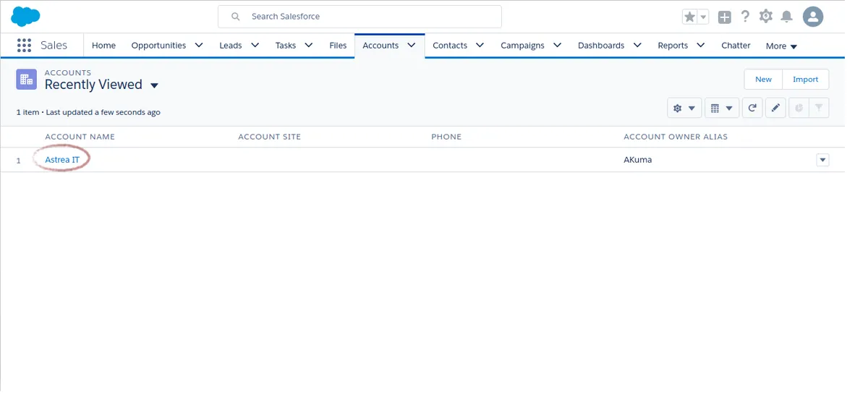
Task: Open list view controls gear dropdown
Action: (684, 108)
